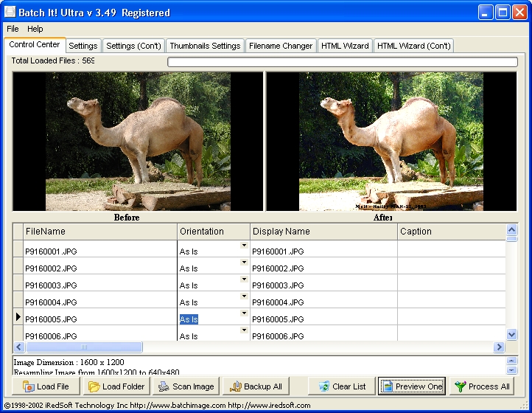532x413 pixels.
Task: Click the log panel scroll up arrow
Action: tap(511, 361)
